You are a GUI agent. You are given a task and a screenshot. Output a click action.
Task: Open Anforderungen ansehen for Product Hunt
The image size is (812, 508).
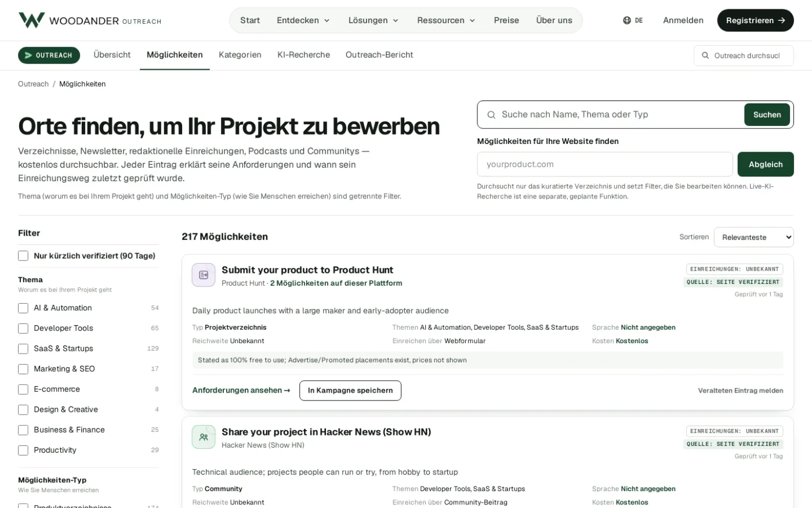pyautogui.click(x=241, y=391)
